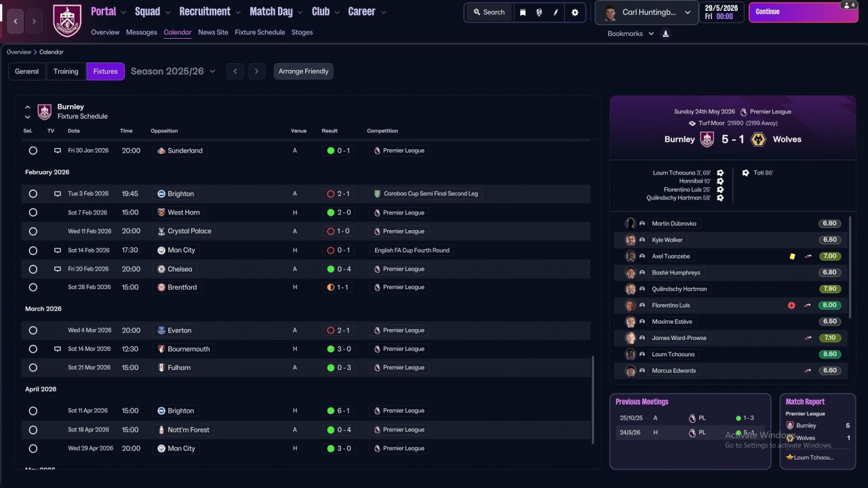
Task: Click substitution arrows icon on Marcus Edwards row
Action: [x=808, y=371]
